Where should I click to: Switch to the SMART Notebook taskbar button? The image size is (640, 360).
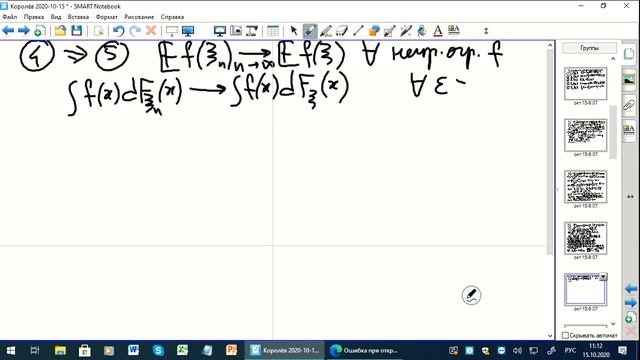pos(285,350)
